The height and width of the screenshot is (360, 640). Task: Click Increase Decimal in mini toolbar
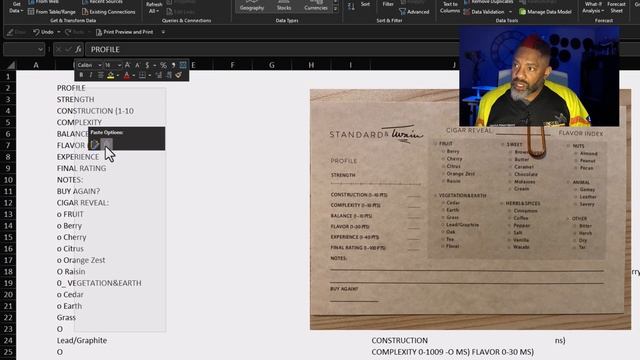[159, 75]
